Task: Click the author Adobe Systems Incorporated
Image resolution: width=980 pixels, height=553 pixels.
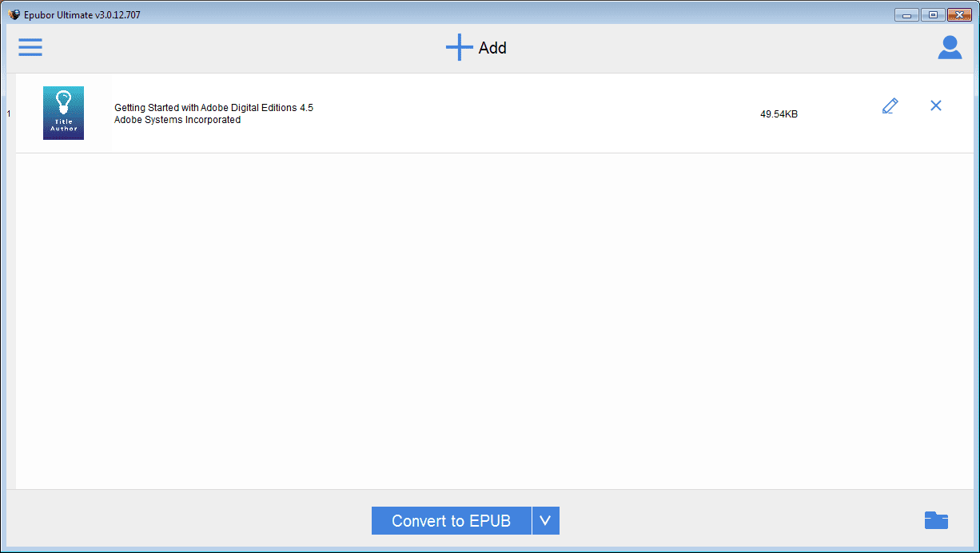Action: [177, 120]
